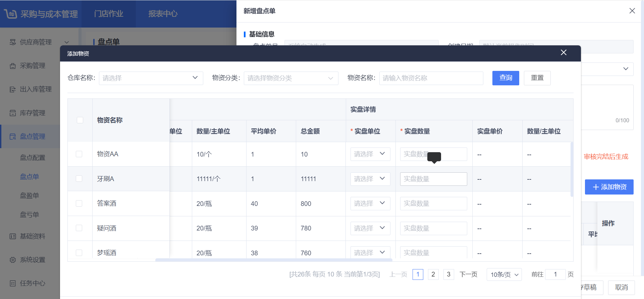This screenshot has width=644, height=299.
Task: Click the 盘点管理 sidebar icon
Action: [13, 136]
